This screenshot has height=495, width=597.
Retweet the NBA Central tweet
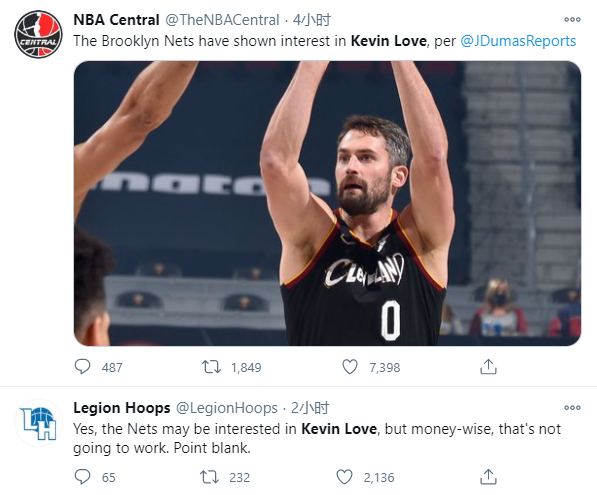pyautogui.click(x=211, y=367)
